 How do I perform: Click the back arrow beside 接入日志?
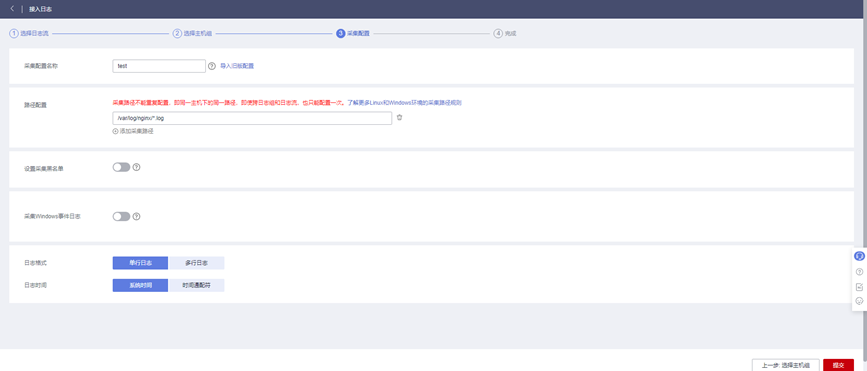point(12,9)
